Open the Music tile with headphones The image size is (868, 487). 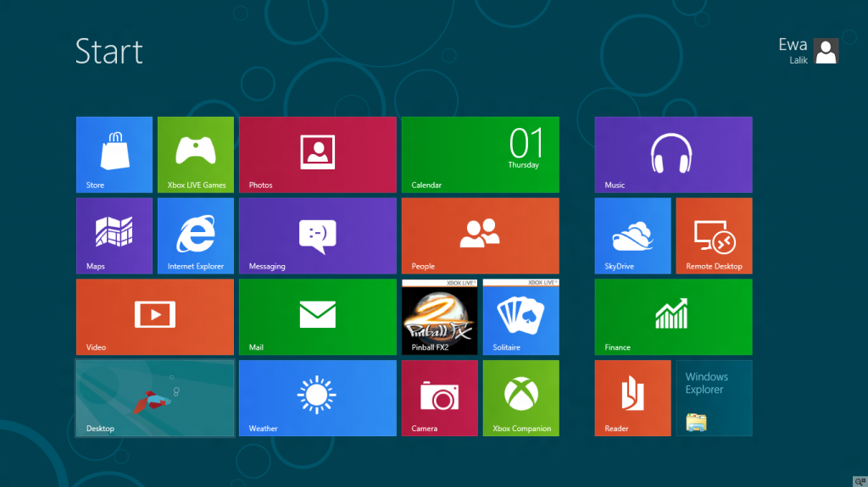pos(673,154)
